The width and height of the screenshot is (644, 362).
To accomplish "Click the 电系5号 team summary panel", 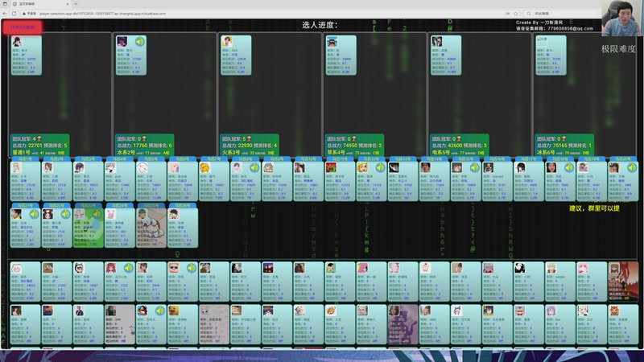I will 459,146.
